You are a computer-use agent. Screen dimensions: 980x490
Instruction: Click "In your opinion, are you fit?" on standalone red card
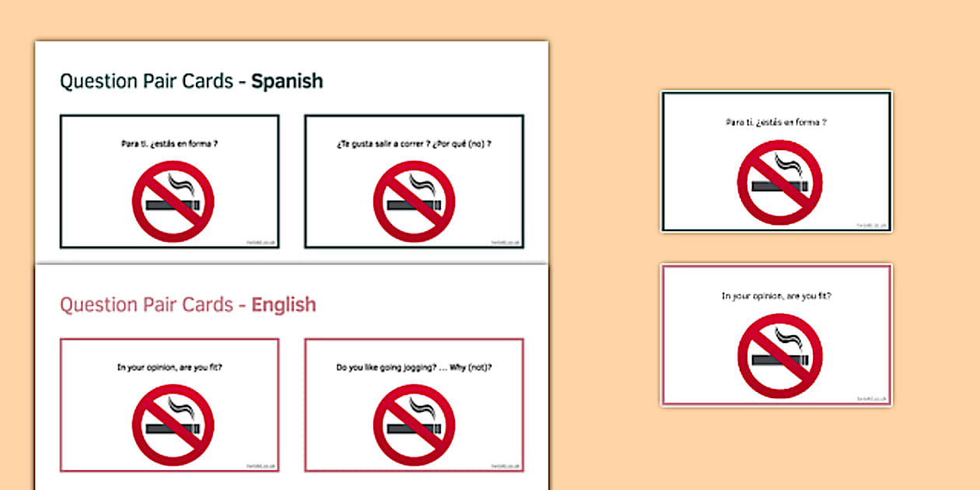(776, 296)
